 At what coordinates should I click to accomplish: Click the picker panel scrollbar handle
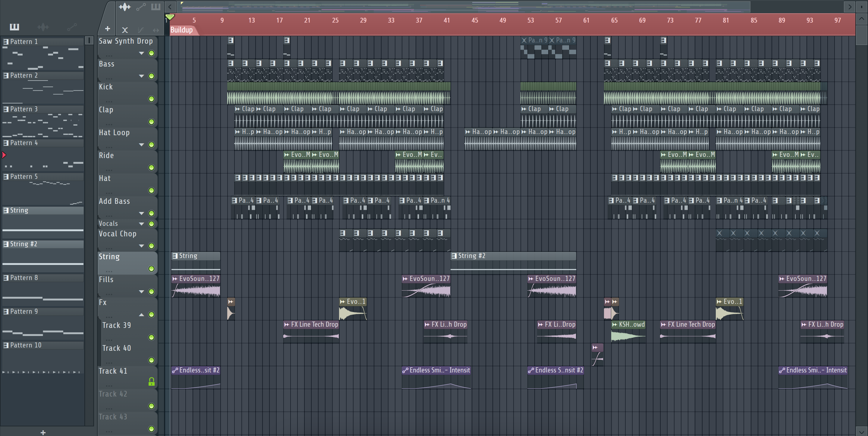coord(89,40)
